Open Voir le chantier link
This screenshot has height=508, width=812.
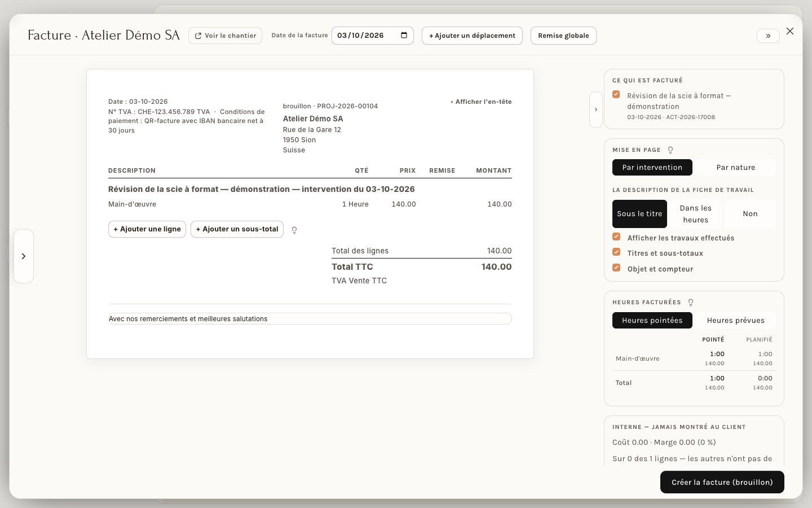pyautogui.click(x=225, y=36)
